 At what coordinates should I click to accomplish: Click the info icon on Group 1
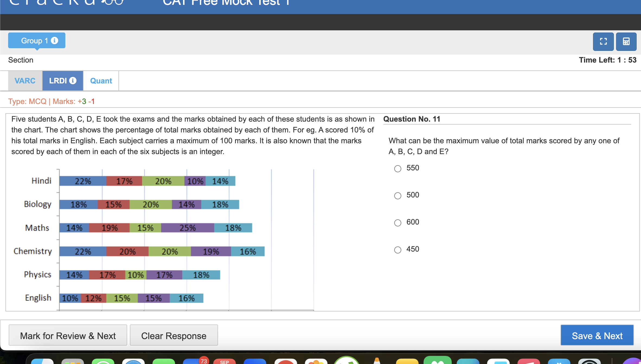click(55, 40)
